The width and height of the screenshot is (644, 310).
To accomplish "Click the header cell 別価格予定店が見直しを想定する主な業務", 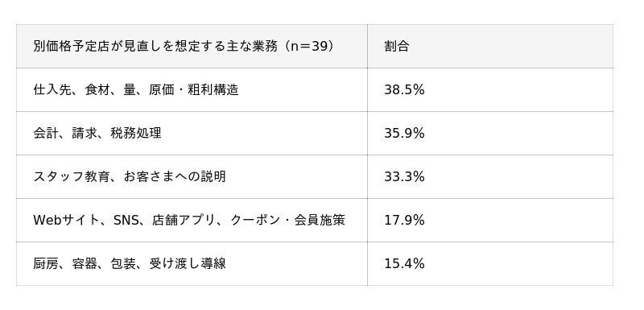I will click(192, 46).
